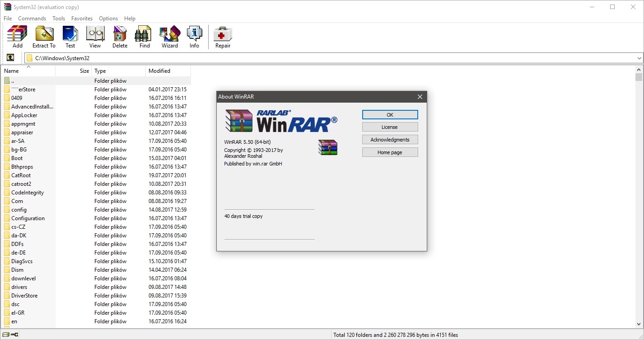Click the vertical scrollbar down arrow
This screenshot has height=340, width=644.
[x=639, y=324]
